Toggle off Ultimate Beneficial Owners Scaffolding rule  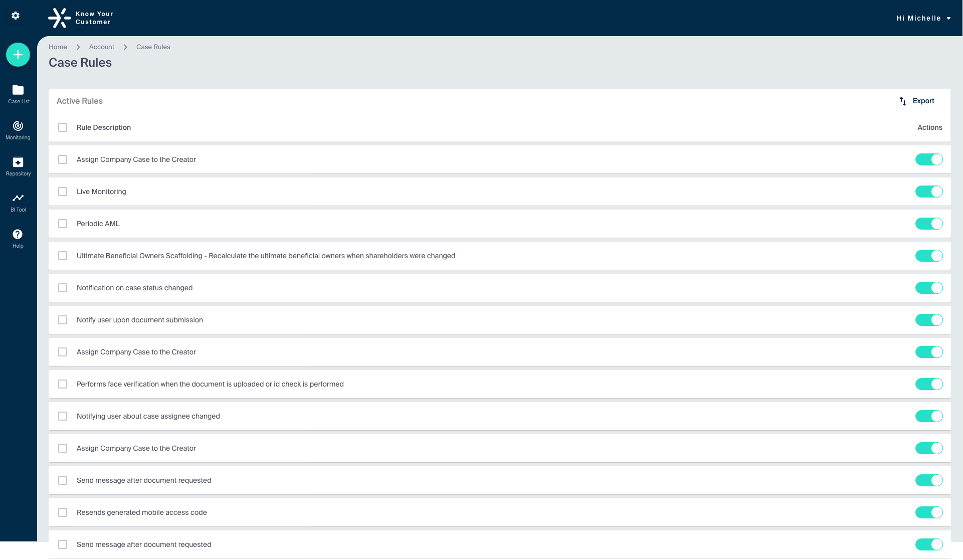pos(929,256)
